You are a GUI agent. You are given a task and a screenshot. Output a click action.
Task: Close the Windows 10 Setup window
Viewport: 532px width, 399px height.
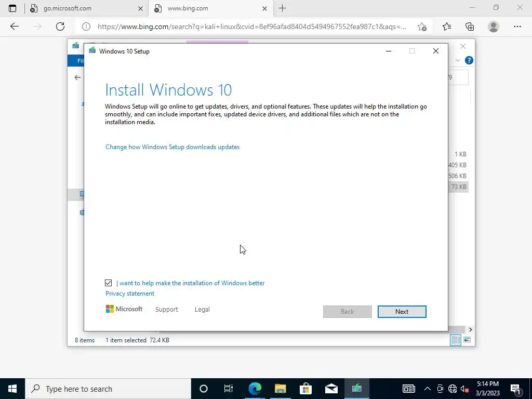tap(436, 51)
